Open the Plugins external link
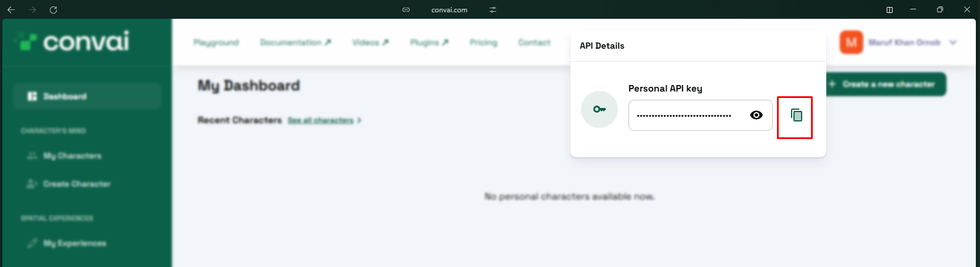This screenshot has height=267, width=980. (429, 43)
